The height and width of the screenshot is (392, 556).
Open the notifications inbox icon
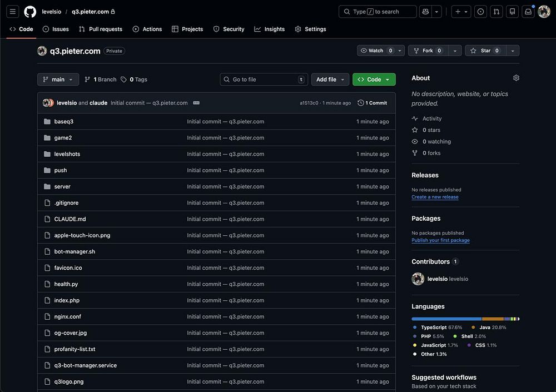point(528,12)
